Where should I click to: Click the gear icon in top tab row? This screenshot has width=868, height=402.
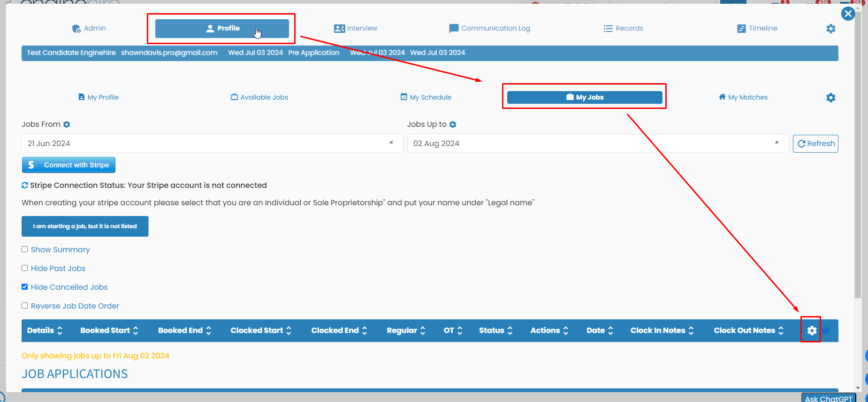point(830,29)
